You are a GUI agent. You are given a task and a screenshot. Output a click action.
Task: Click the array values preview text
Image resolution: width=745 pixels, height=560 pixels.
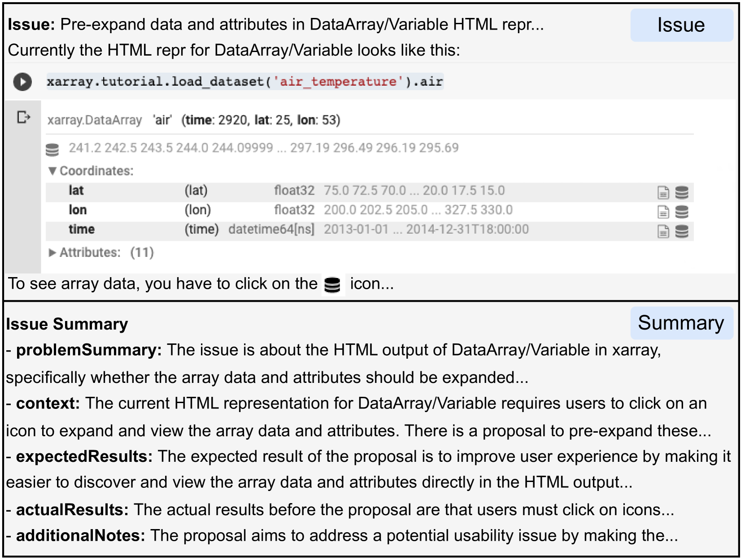point(263,148)
